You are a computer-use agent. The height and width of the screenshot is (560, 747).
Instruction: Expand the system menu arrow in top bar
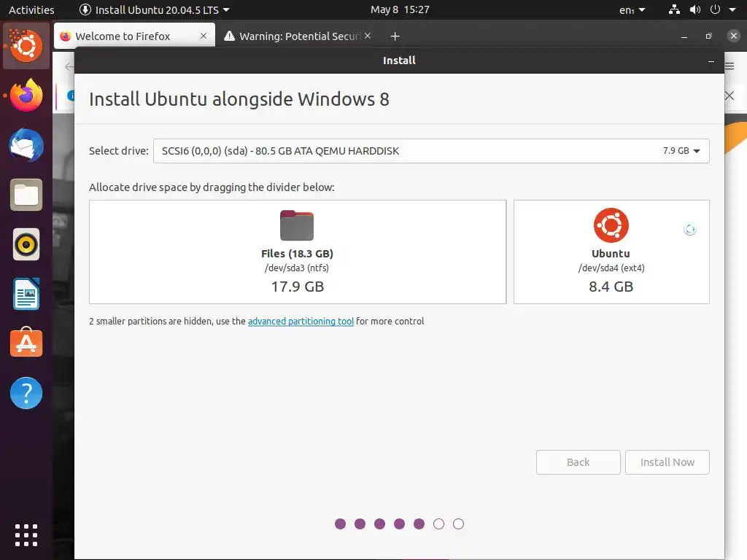(732, 9)
